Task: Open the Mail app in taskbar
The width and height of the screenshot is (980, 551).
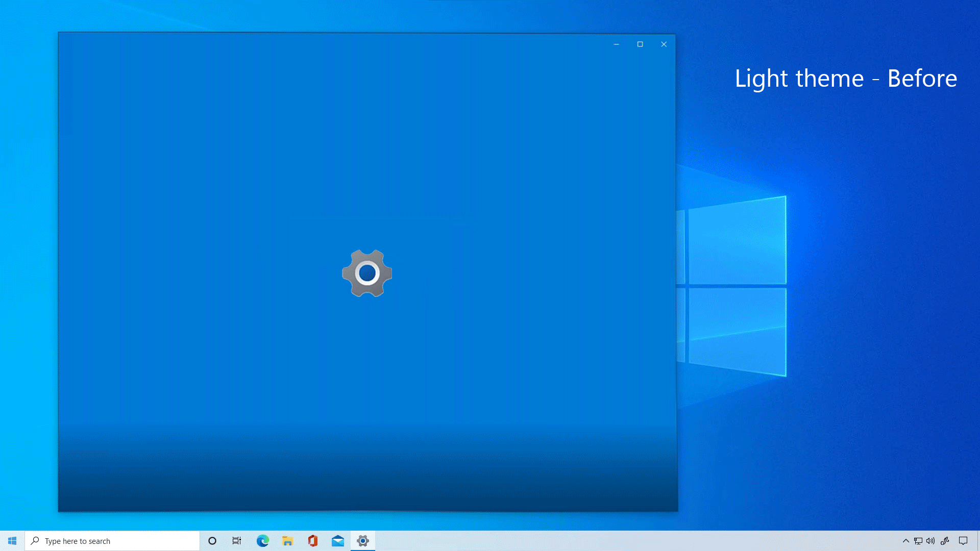Action: coord(337,541)
